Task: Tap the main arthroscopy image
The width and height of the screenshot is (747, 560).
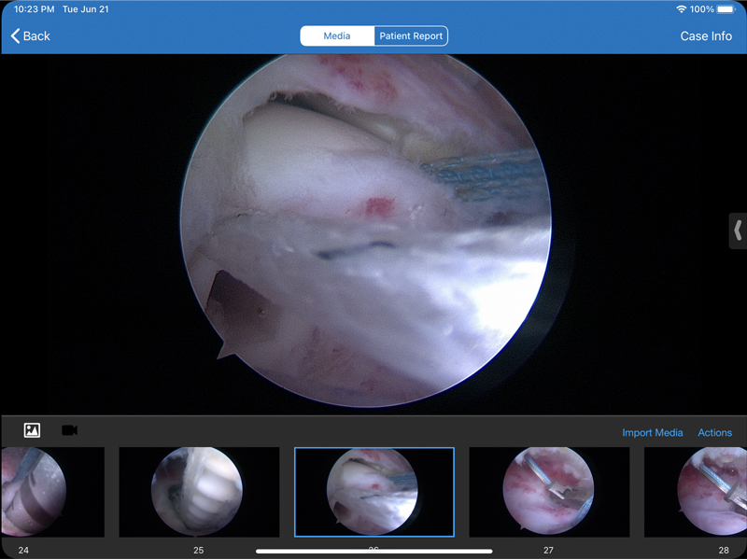Action: tap(366, 231)
